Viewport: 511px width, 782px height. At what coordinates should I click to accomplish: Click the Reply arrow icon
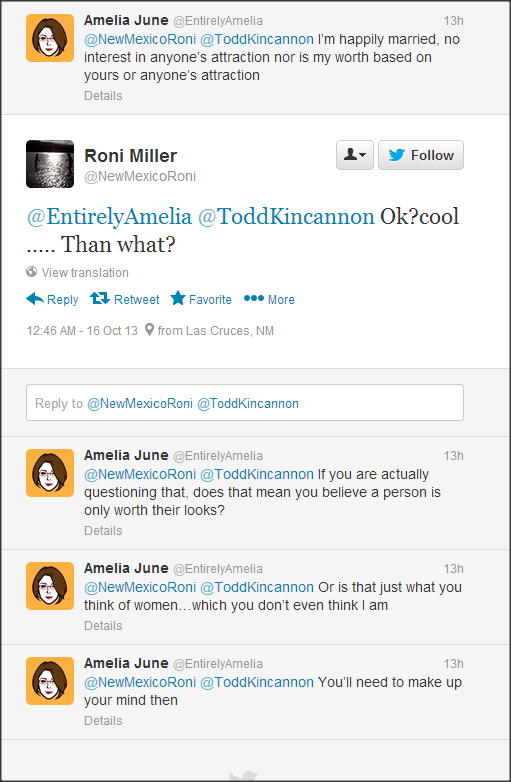click(35, 299)
